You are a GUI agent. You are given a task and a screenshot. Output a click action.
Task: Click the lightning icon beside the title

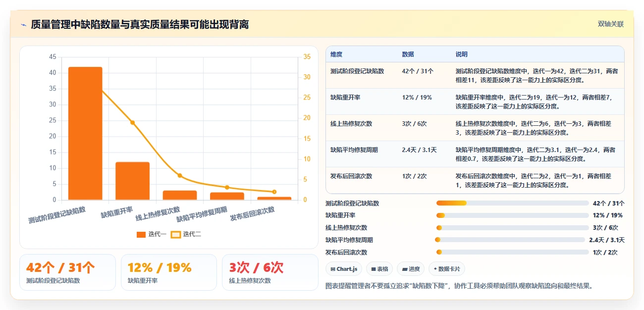(x=23, y=24)
